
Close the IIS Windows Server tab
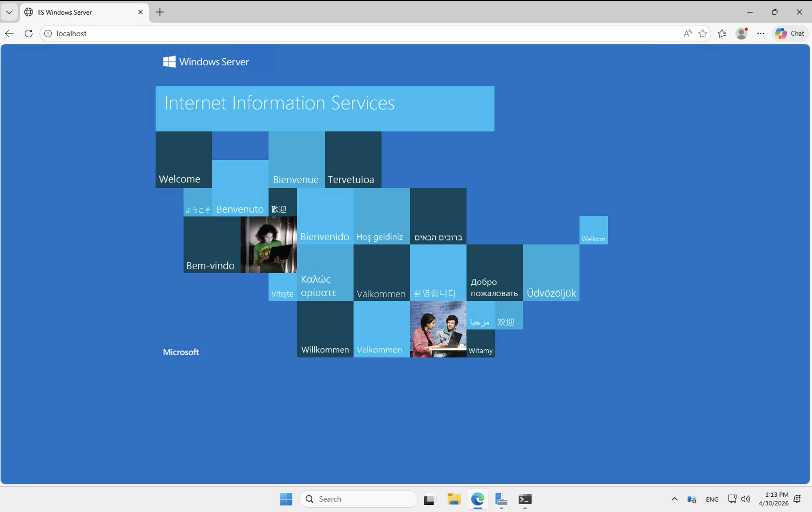(141, 12)
